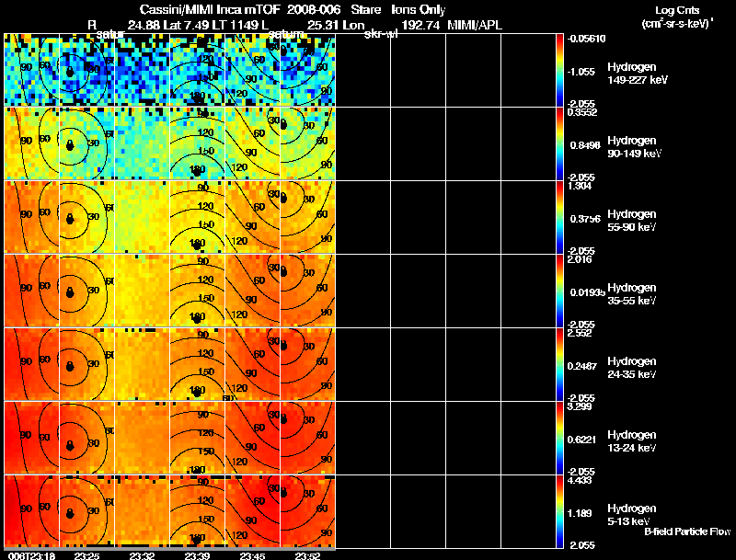Viewport: 736px width, 560px height.
Task: Click the color bar for 24-35 keV
Action: click(x=559, y=364)
